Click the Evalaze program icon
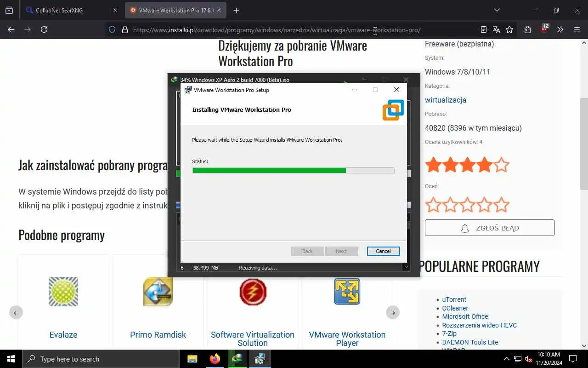 point(63,292)
